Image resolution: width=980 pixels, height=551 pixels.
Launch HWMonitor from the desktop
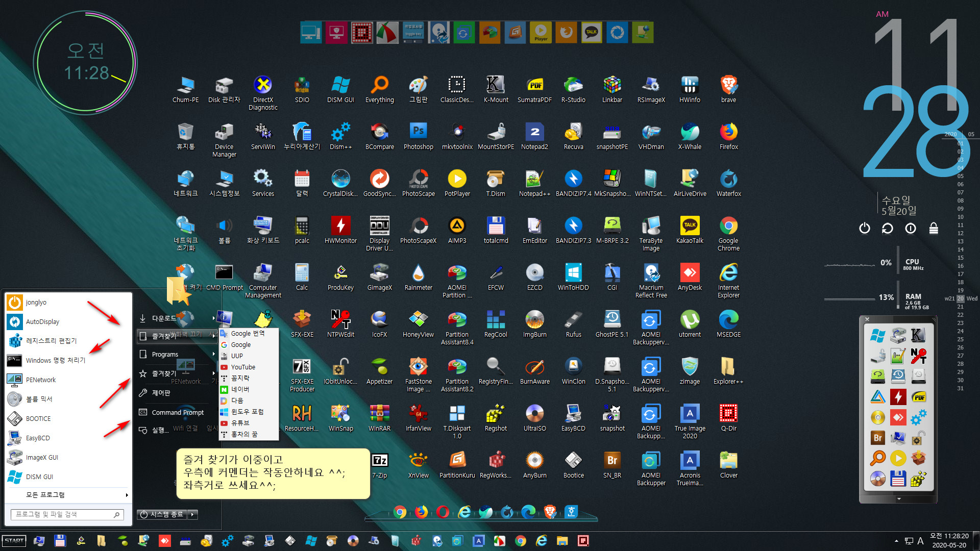click(x=340, y=230)
